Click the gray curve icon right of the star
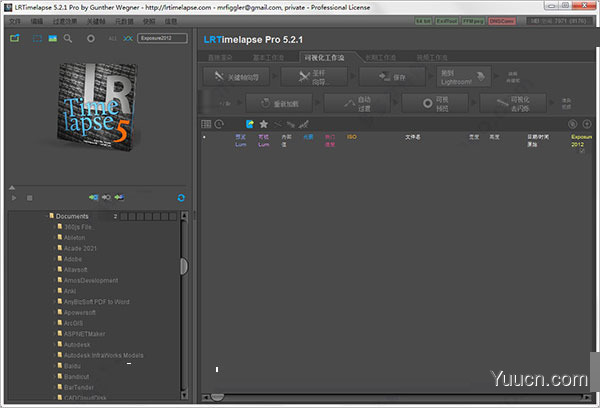The height and width of the screenshot is (408, 600). click(x=277, y=124)
